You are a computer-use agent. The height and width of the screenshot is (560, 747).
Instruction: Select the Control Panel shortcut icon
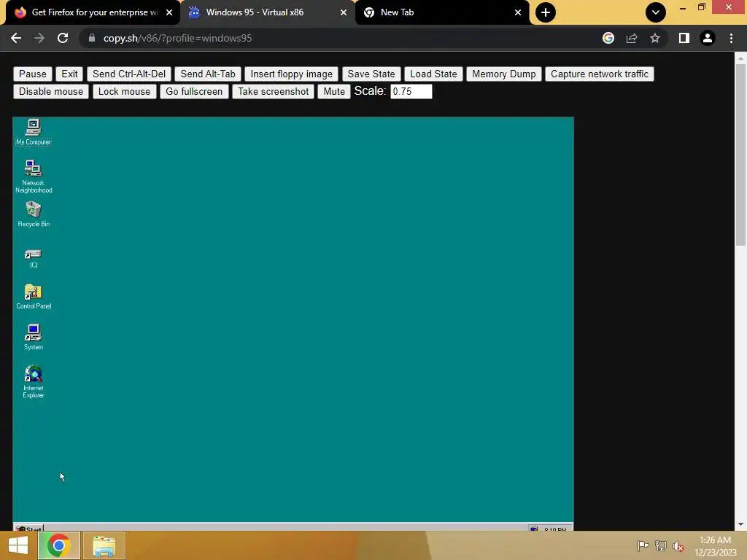tap(33, 296)
